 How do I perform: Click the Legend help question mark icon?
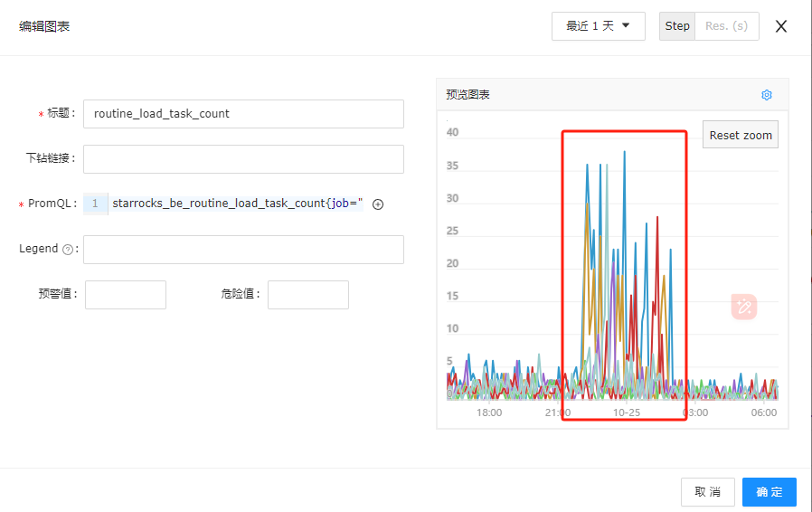68,250
